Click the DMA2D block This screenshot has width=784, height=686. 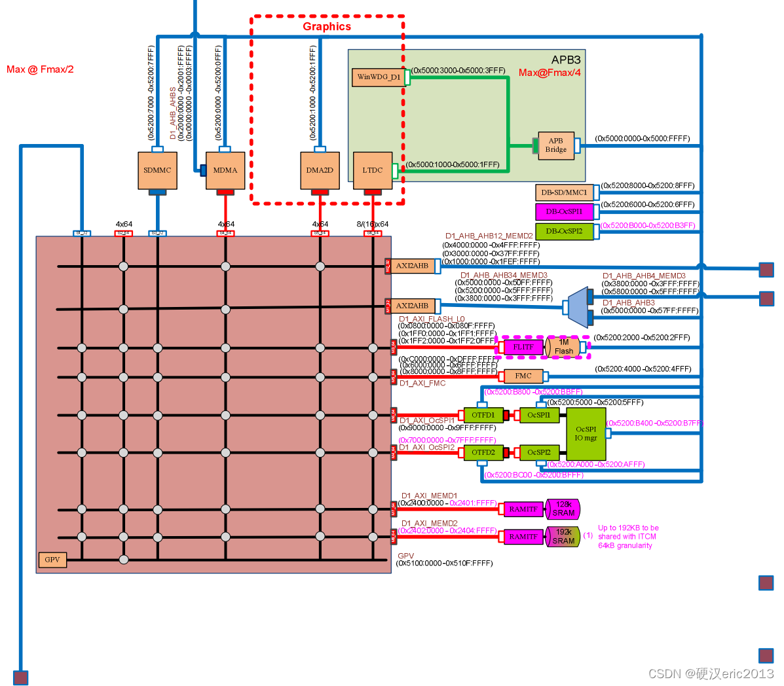[x=320, y=170]
